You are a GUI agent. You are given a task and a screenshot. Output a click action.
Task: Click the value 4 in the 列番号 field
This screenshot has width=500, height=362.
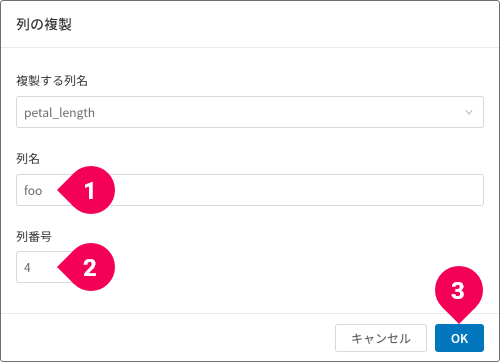pos(27,267)
